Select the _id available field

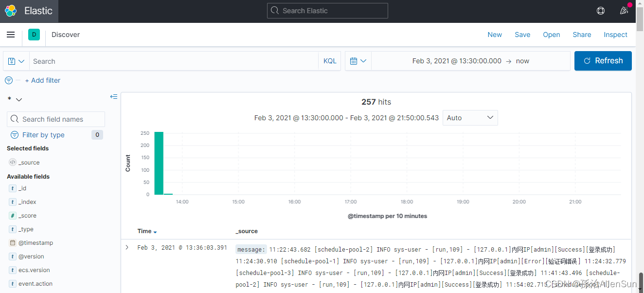22,188
